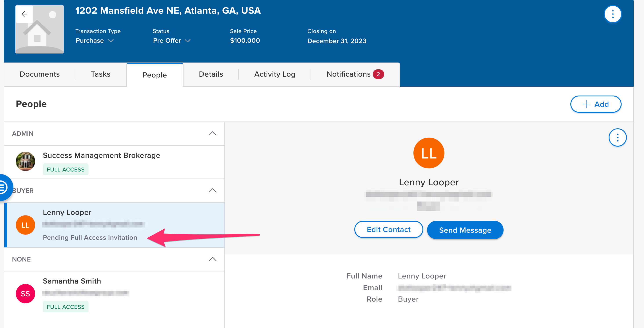This screenshot has width=644, height=328.
Task: Click the Notifications red badge count
Action: (378, 74)
